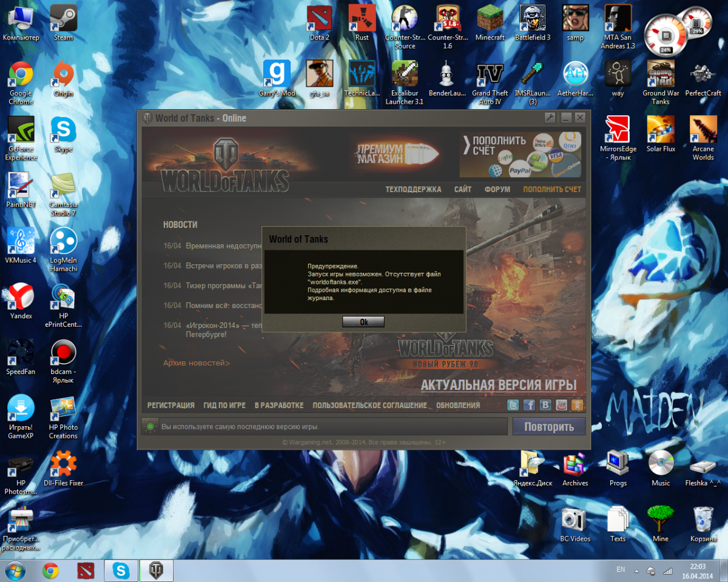Image resolution: width=728 pixels, height=582 pixels.
Task: Open the GeForce Experience shortcut
Action: (x=21, y=139)
